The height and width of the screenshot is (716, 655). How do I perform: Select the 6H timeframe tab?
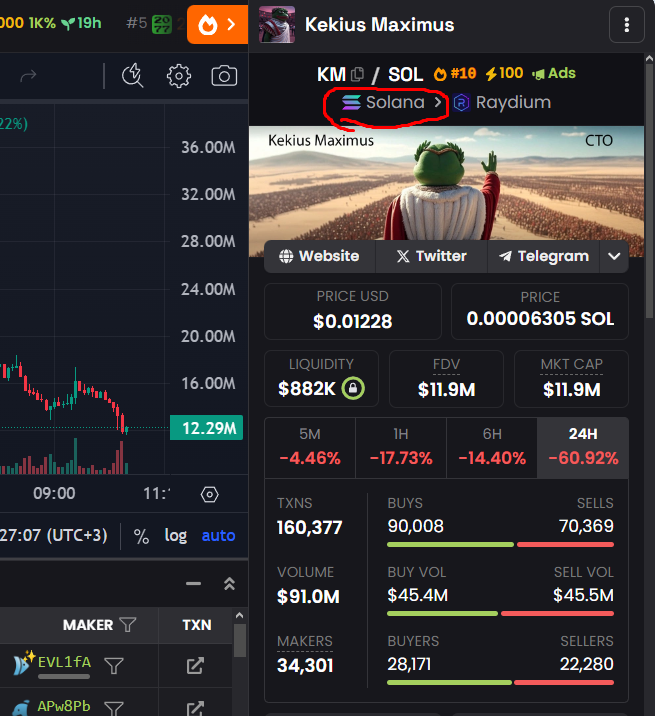click(492, 448)
